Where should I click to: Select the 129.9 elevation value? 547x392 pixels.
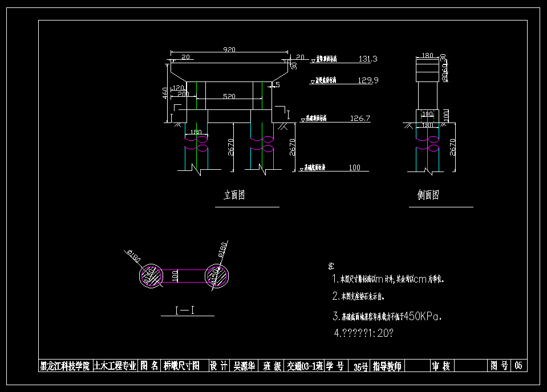click(368, 80)
